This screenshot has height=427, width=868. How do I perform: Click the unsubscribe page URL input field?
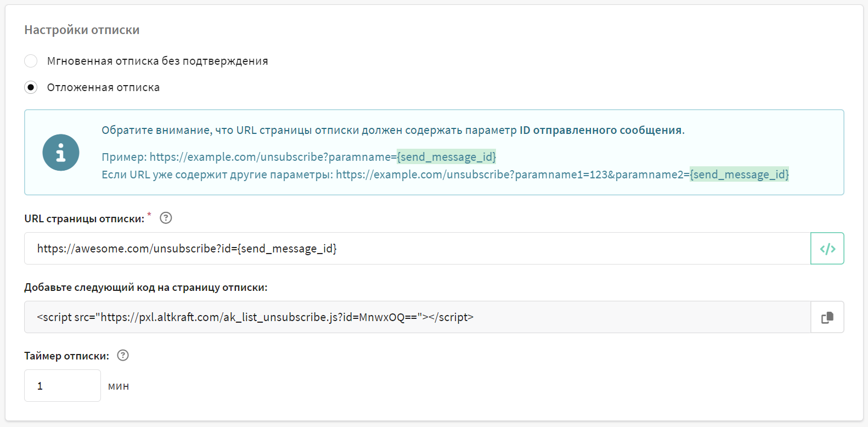417,249
